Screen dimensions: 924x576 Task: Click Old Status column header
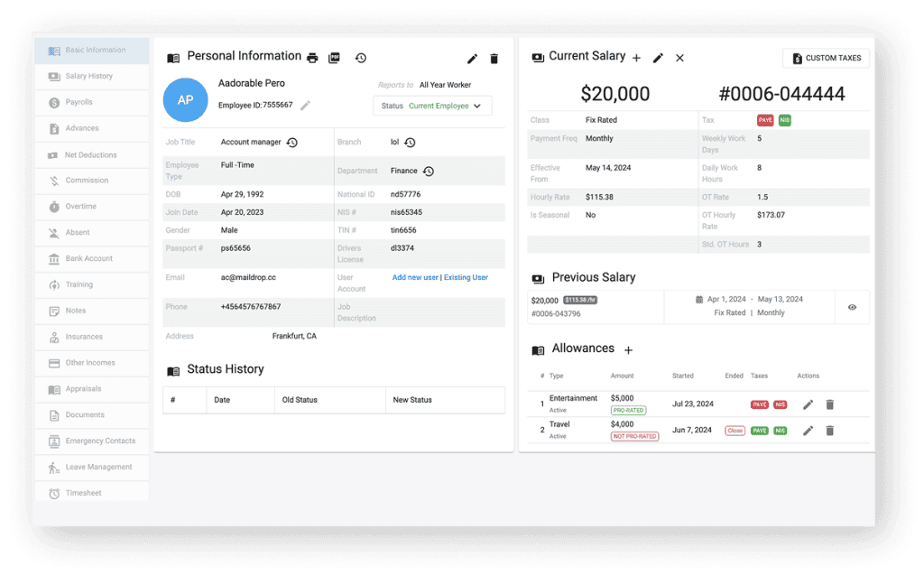point(300,400)
